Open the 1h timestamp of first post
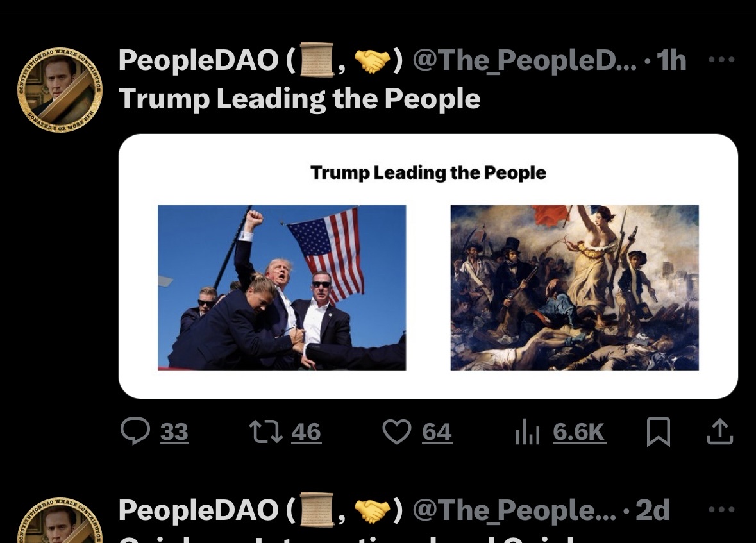 671,60
